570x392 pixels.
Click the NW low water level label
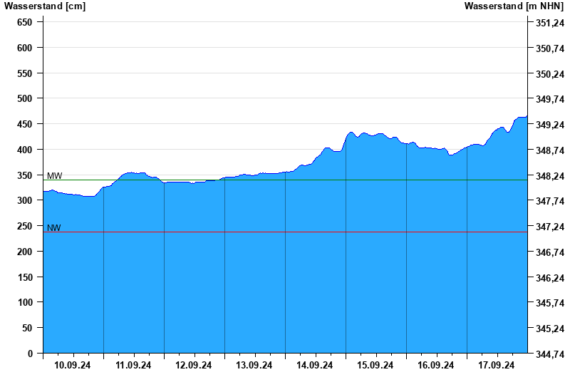[x=54, y=228]
